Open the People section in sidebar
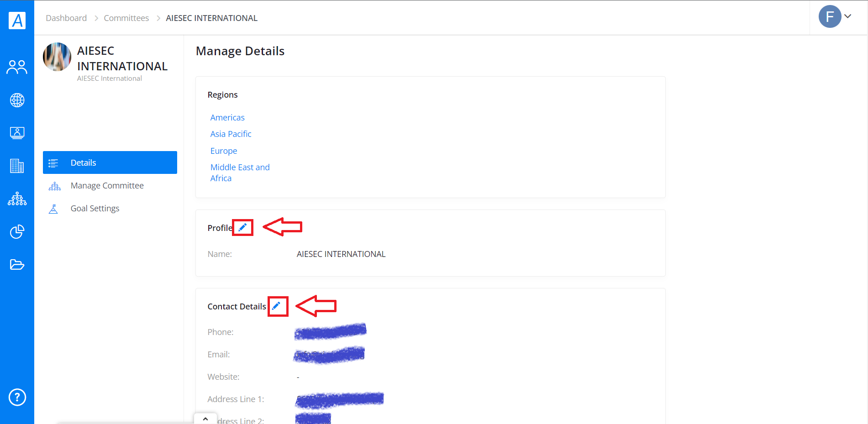The height and width of the screenshot is (424, 868). 17,67
